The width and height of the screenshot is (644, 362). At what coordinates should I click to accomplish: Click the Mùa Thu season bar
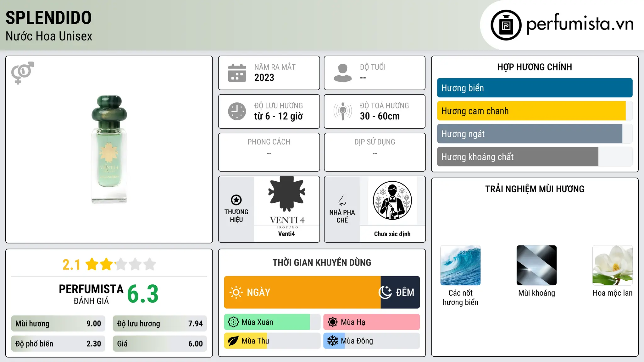pyautogui.click(x=272, y=341)
